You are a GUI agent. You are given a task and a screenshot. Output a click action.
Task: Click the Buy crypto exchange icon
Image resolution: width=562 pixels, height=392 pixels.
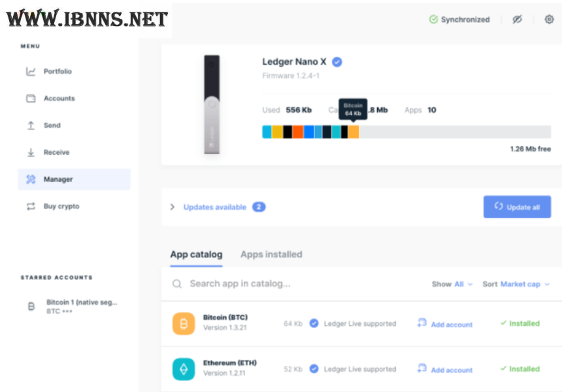point(31,206)
